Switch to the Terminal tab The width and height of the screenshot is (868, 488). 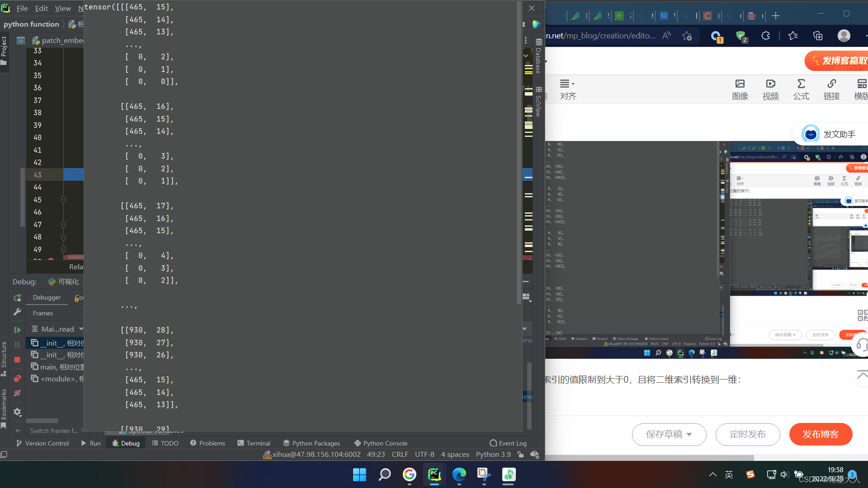tap(254, 443)
